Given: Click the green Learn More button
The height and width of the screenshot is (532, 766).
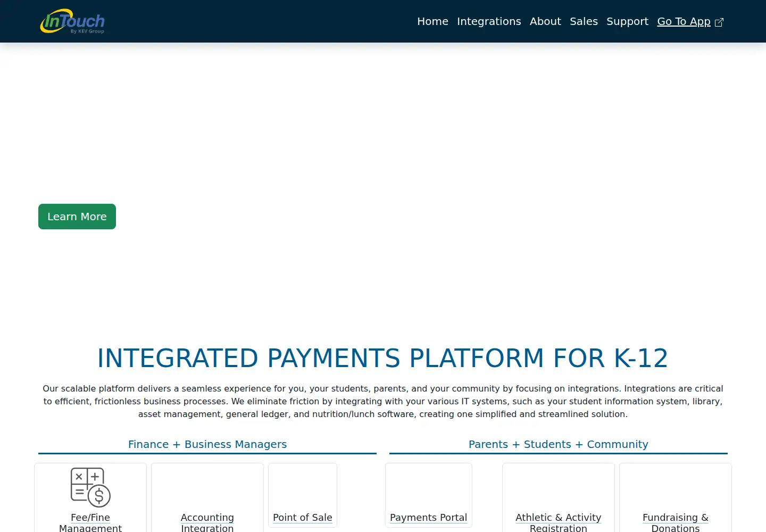Looking at the screenshot, I should coord(77,217).
